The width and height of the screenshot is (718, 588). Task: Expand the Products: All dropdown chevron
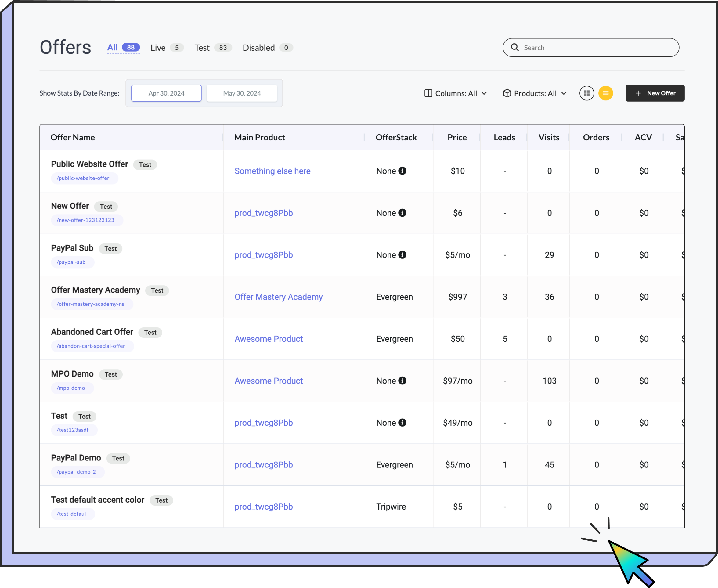pos(564,93)
